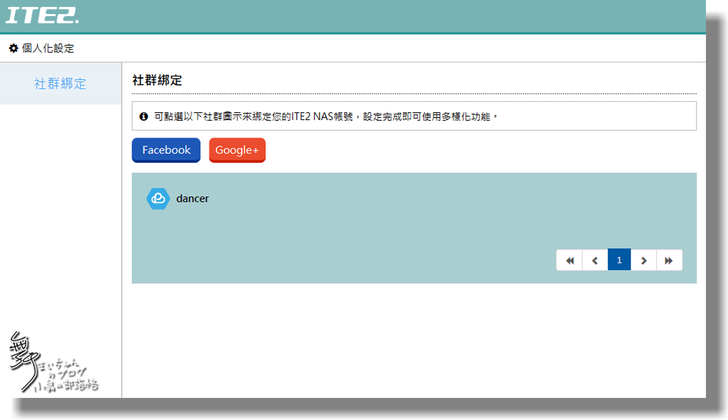Select page 1 in pagination
This screenshot has width=728, height=420.
point(619,260)
